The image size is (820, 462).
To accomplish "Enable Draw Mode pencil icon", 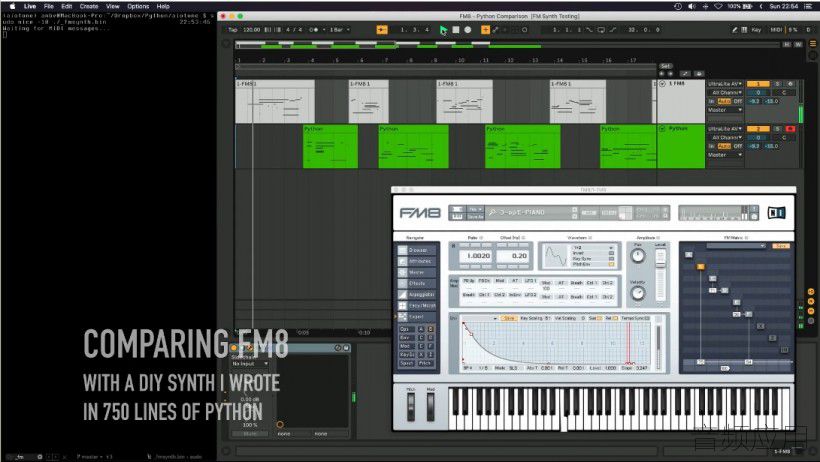I will coord(734,30).
